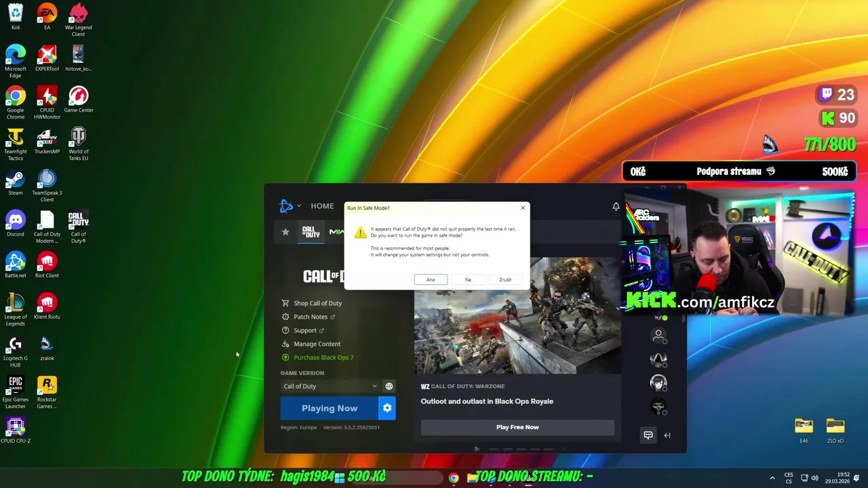
Task: Open the Recycle Bin (Koš) desktop icon
Action: click(x=16, y=17)
